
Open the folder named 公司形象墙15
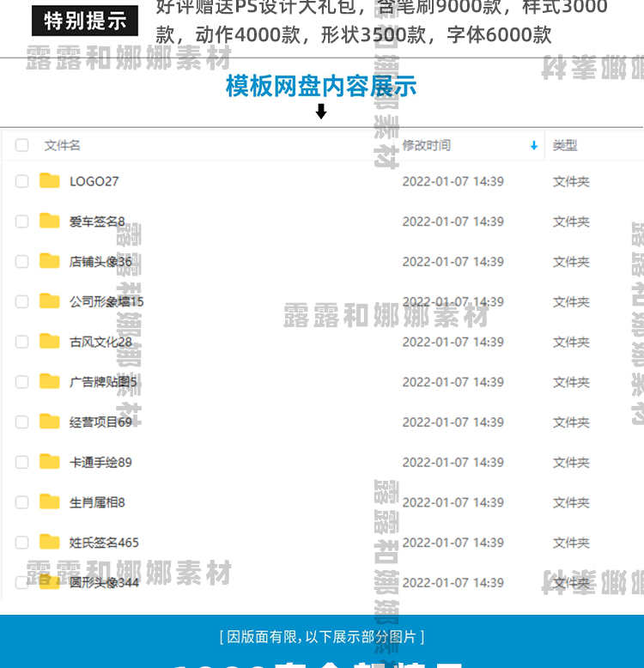(x=106, y=301)
